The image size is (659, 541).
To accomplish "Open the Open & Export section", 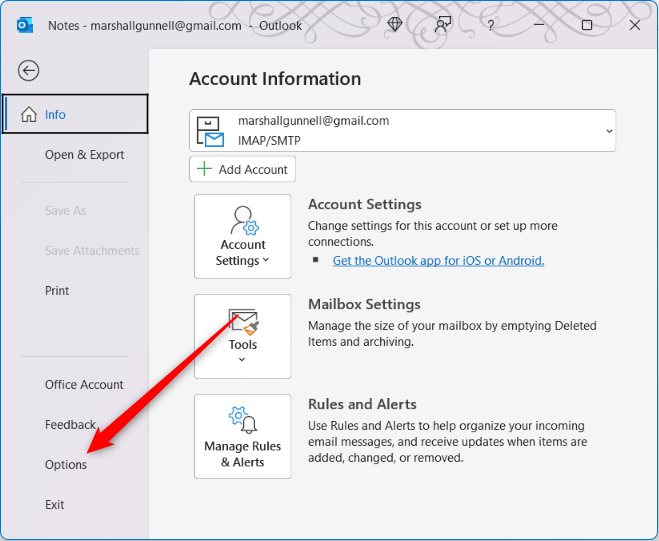I will [x=84, y=155].
